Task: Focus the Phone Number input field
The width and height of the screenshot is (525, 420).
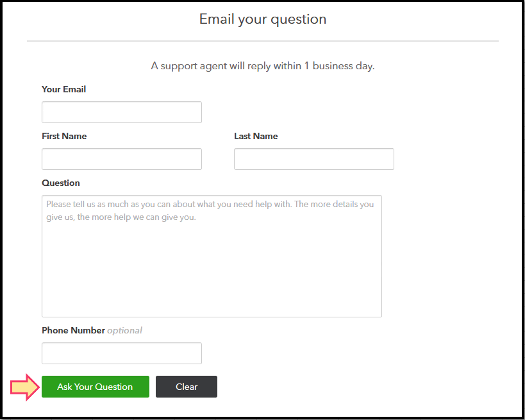Action: 122,353
